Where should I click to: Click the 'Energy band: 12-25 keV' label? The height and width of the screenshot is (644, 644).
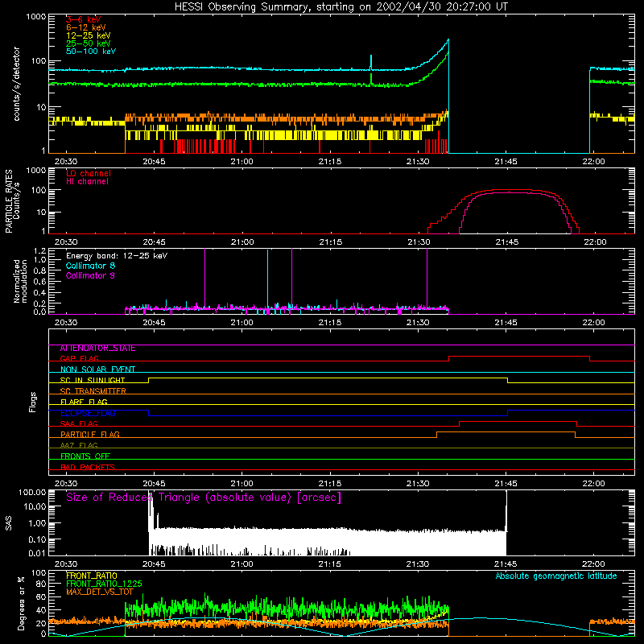tap(117, 256)
